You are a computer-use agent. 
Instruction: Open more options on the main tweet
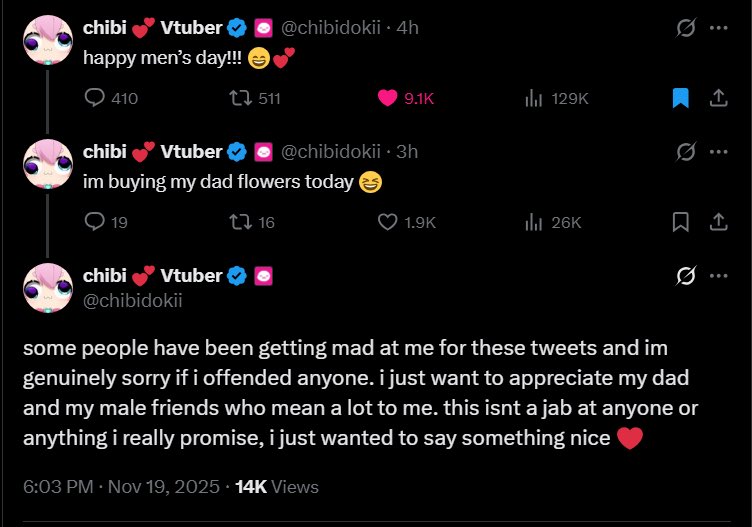[717, 275]
